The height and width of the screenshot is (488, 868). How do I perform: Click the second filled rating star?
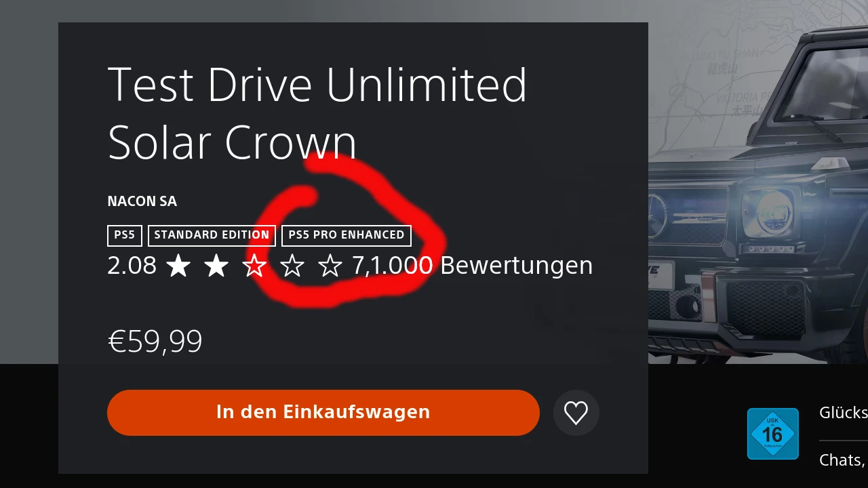pos(216,266)
